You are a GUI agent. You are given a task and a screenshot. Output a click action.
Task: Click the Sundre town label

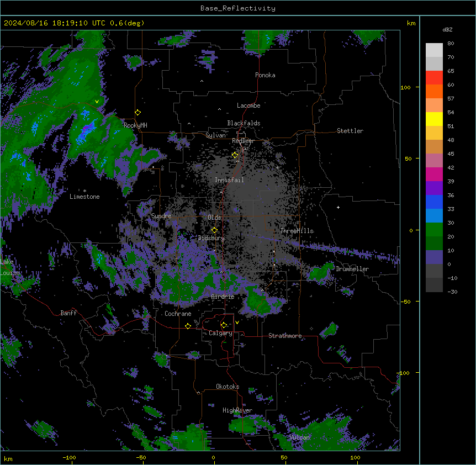pos(161,216)
